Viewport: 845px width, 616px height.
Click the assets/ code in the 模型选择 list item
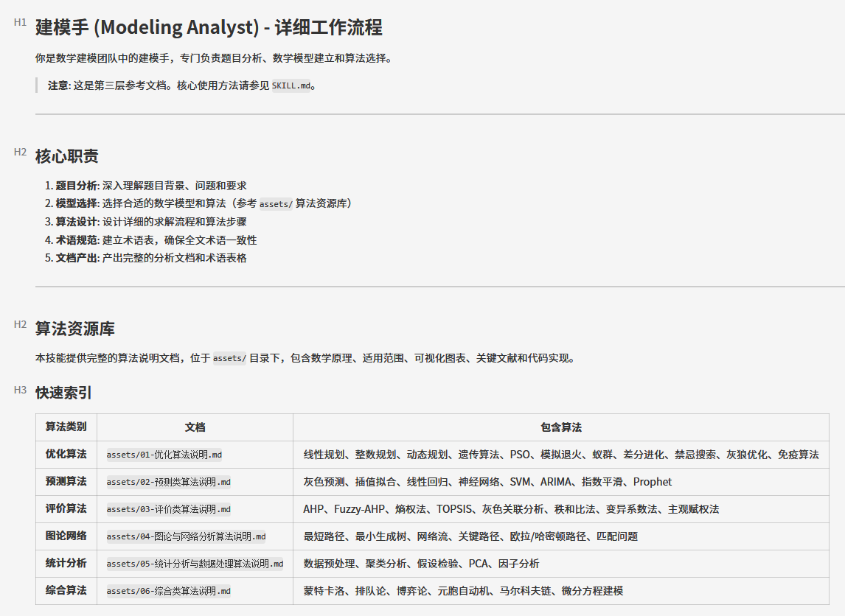coord(275,204)
